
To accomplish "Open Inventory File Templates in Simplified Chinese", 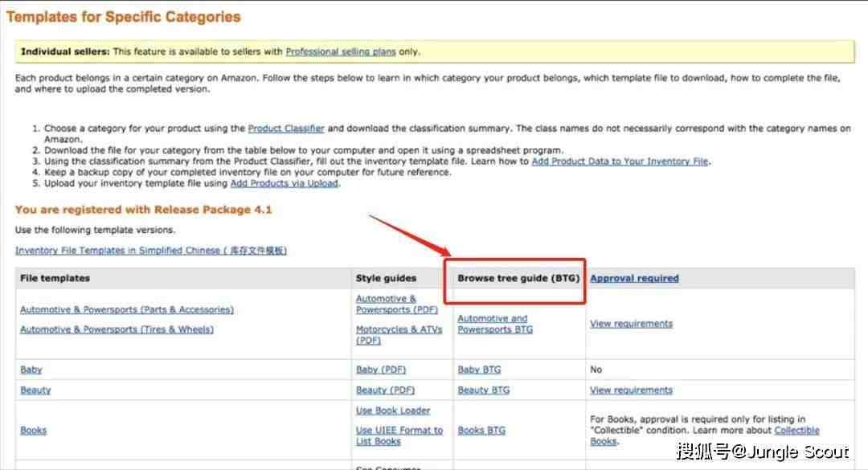I will pyautogui.click(x=151, y=251).
